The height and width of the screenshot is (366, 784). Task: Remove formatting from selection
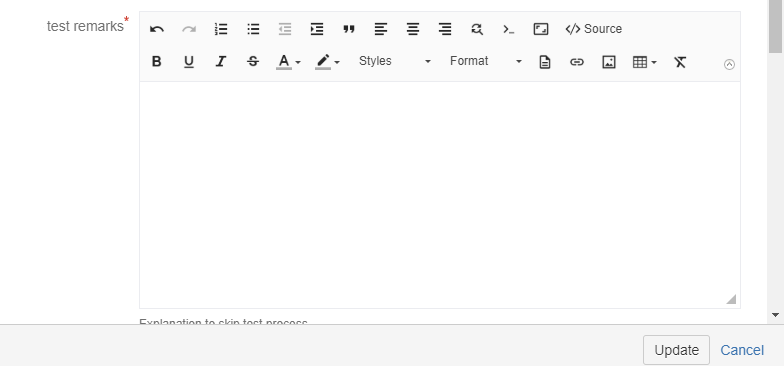click(680, 62)
